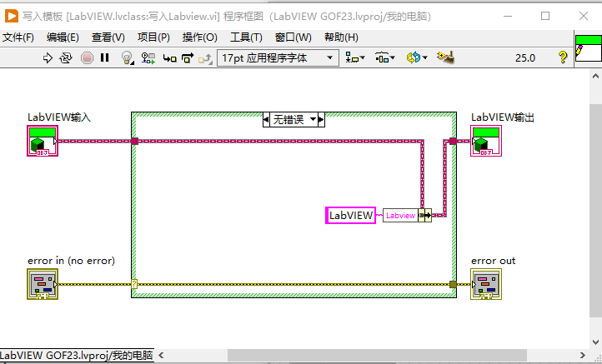Close the block diagram window
Image resolution: width=602 pixels, height=364 pixels.
584,16
